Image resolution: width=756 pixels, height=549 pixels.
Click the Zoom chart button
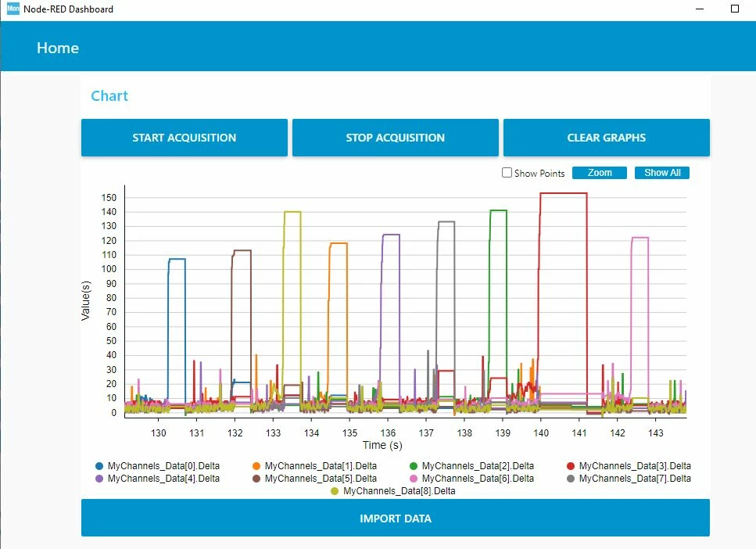(600, 173)
